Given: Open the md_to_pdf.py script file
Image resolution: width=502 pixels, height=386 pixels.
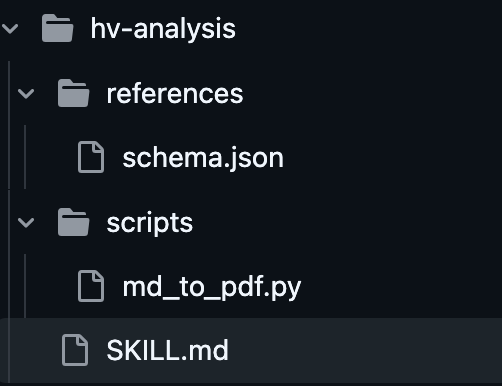Looking at the screenshot, I should coord(212,287).
